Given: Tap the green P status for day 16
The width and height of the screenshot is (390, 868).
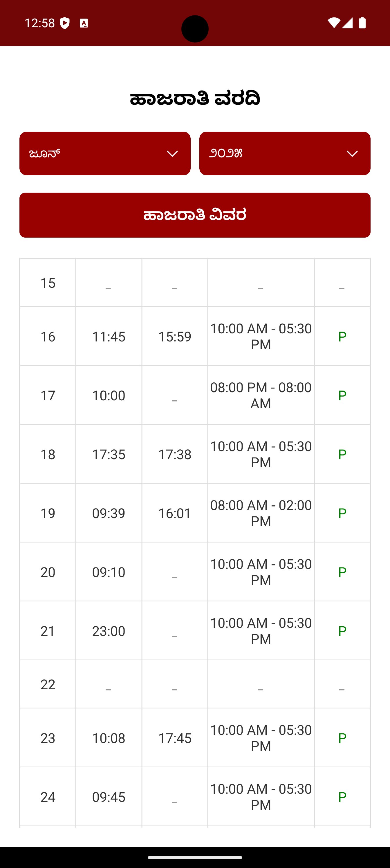Looking at the screenshot, I should click(x=342, y=336).
